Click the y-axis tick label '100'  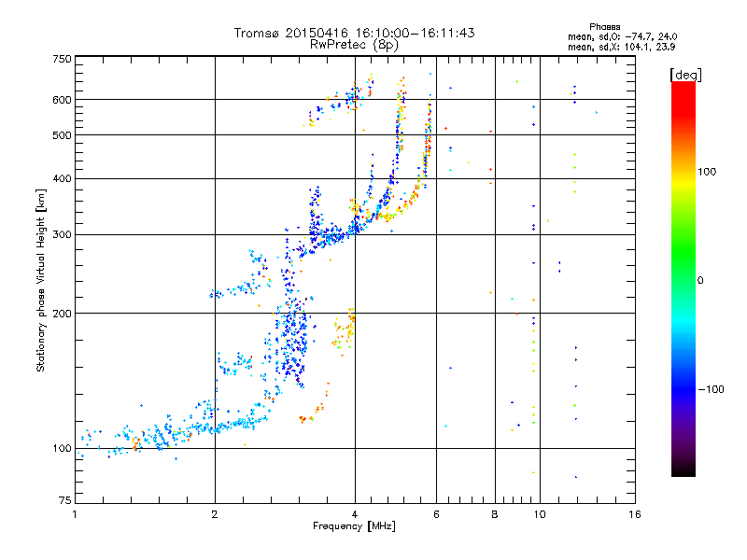coord(62,449)
